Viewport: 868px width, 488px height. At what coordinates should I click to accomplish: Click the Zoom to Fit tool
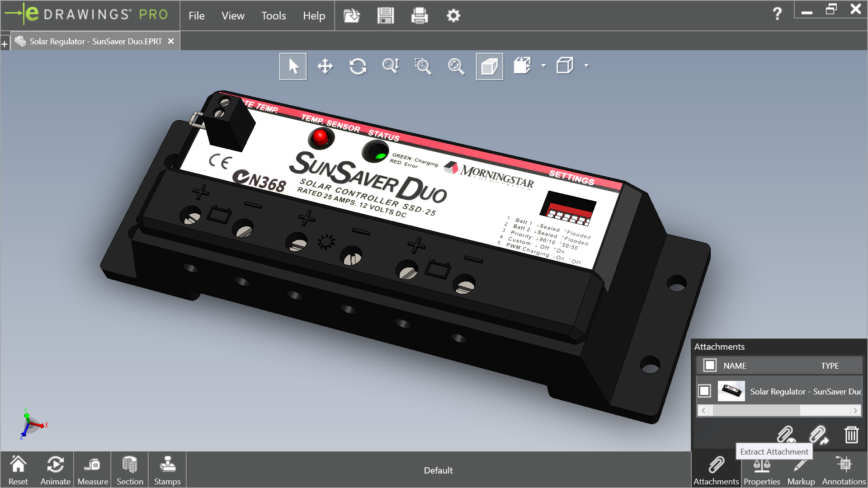tap(456, 66)
